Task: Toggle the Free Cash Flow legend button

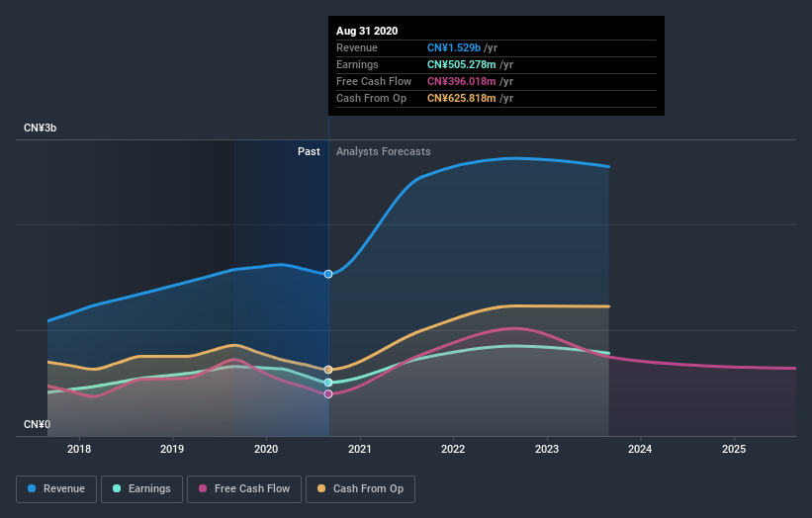Action: [244, 489]
